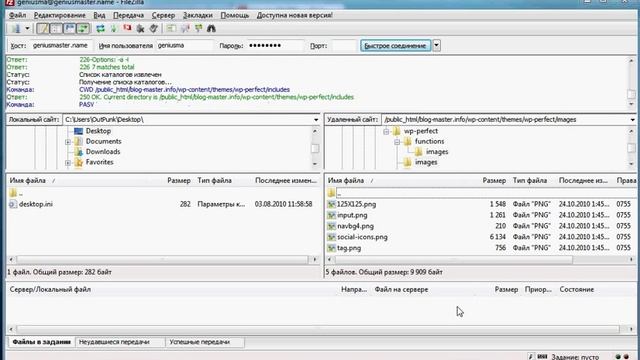The width and height of the screenshot is (640, 360).
Task: Open the remote site path dropdown
Action: (632, 120)
